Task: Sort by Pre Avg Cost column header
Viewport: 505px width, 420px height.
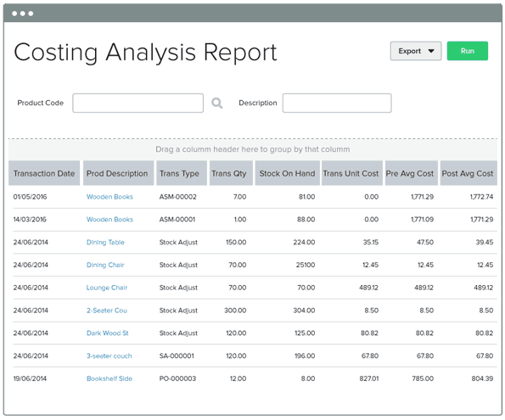Action: pos(412,173)
